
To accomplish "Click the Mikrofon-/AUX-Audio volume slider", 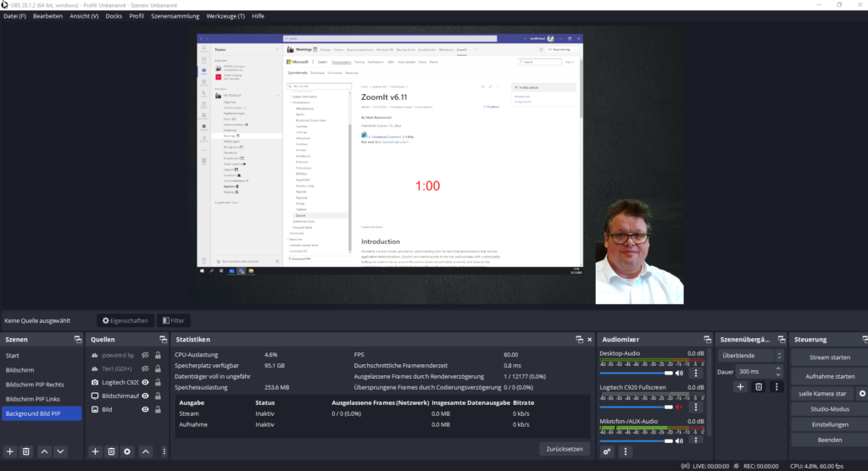I will coord(636,441).
